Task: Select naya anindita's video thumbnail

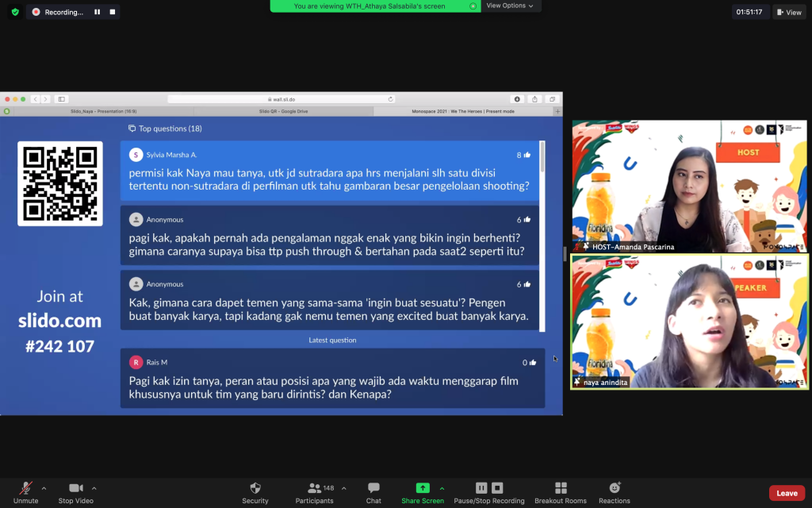Action: tap(688, 321)
